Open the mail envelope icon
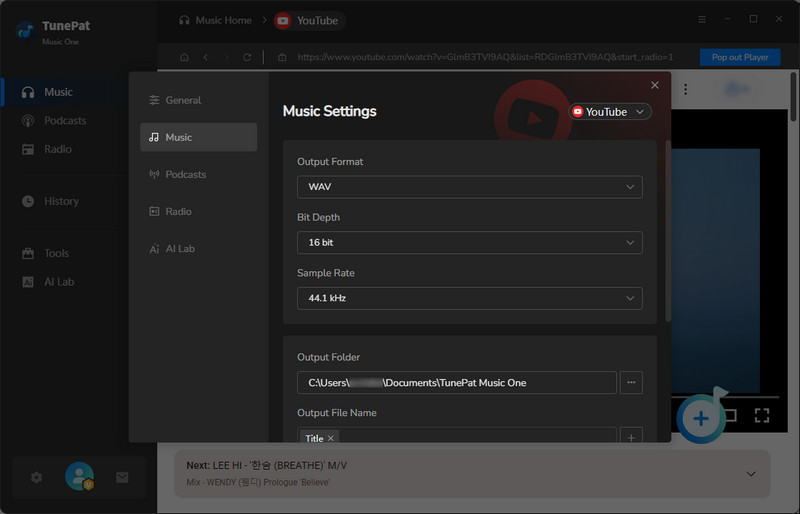 point(122,477)
